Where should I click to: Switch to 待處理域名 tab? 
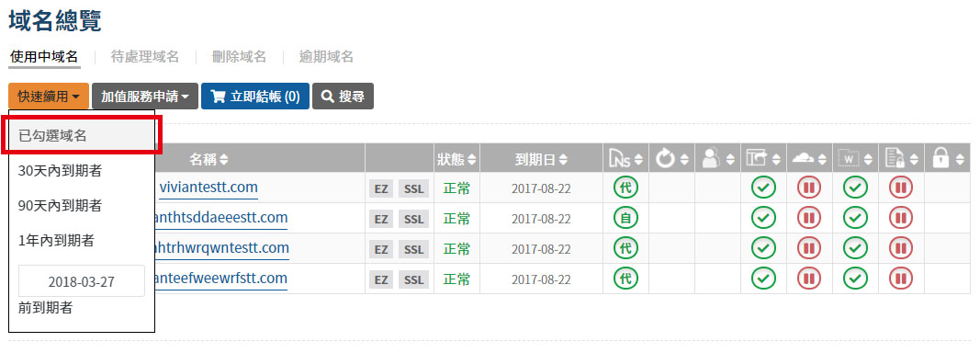tap(145, 57)
